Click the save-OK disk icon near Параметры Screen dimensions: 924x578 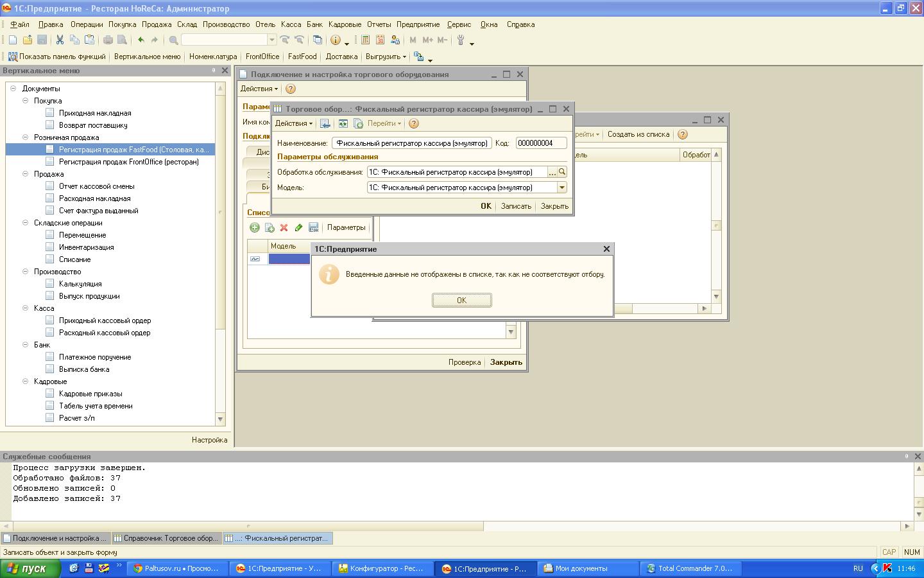click(x=314, y=227)
